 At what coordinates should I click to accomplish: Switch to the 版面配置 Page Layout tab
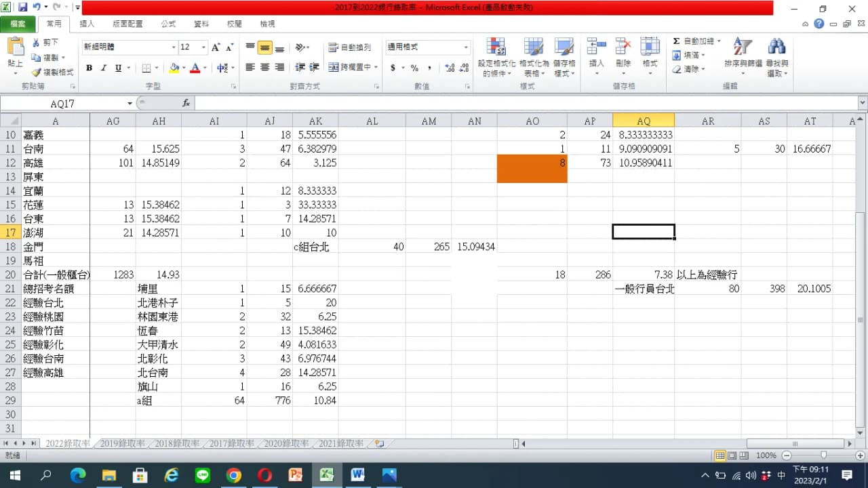point(127,24)
